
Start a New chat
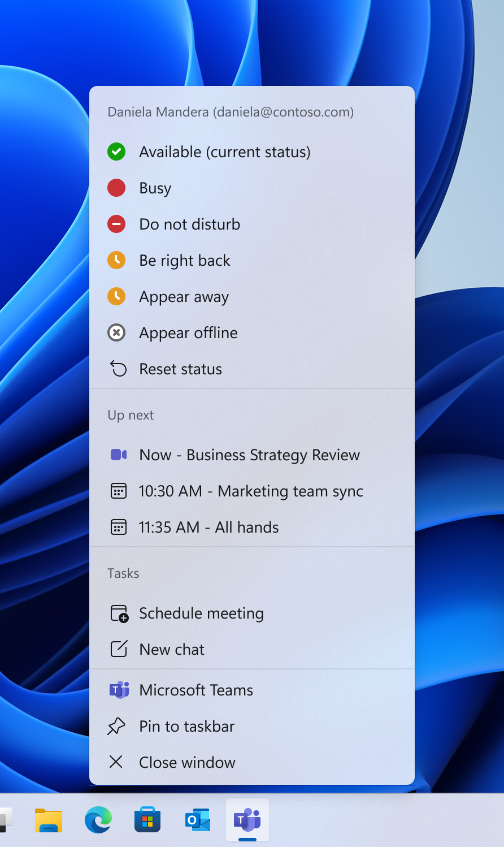point(252,649)
